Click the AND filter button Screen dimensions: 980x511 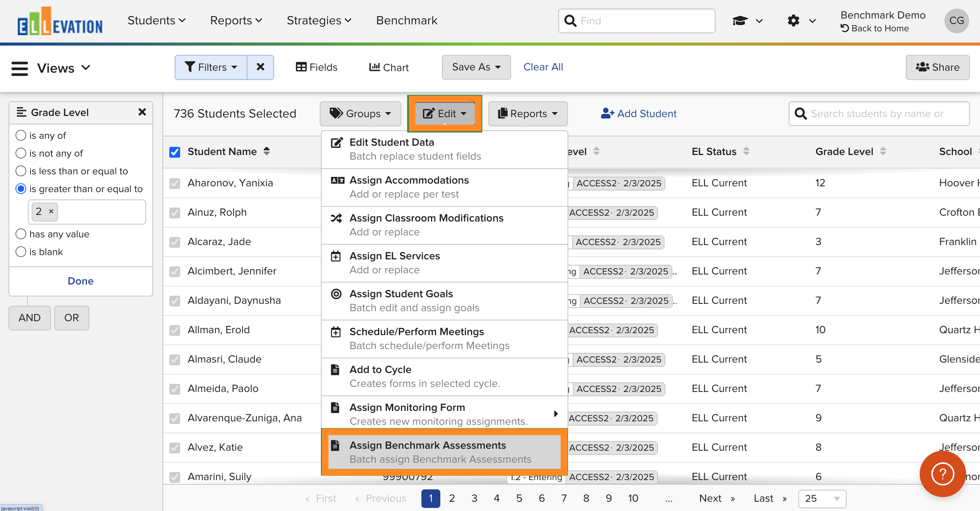point(30,318)
